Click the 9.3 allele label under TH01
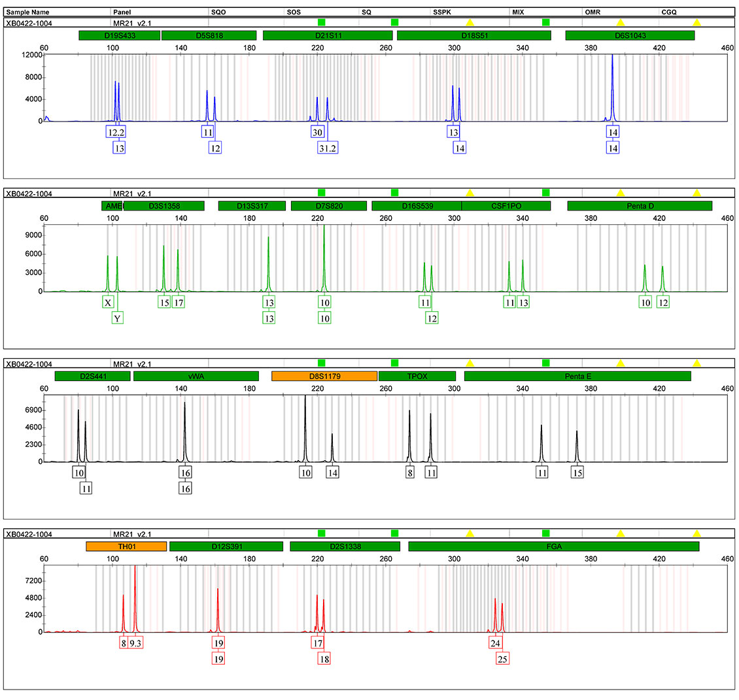 (135, 642)
